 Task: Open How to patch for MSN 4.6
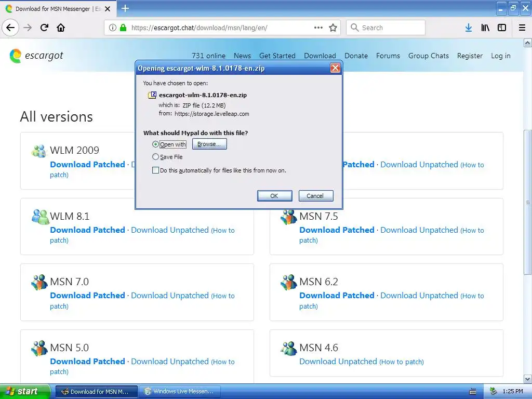[x=402, y=362]
